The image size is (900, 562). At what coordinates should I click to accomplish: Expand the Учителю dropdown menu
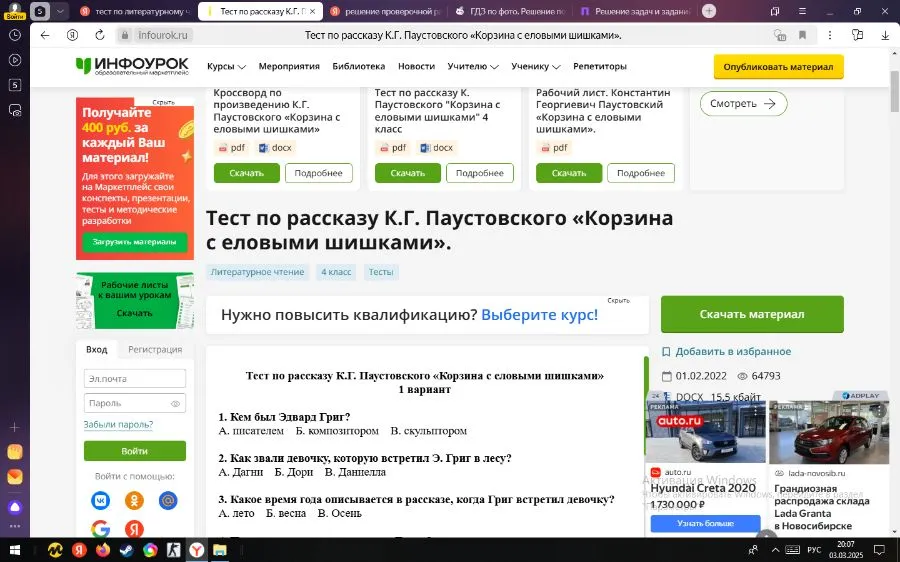click(x=473, y=67)
